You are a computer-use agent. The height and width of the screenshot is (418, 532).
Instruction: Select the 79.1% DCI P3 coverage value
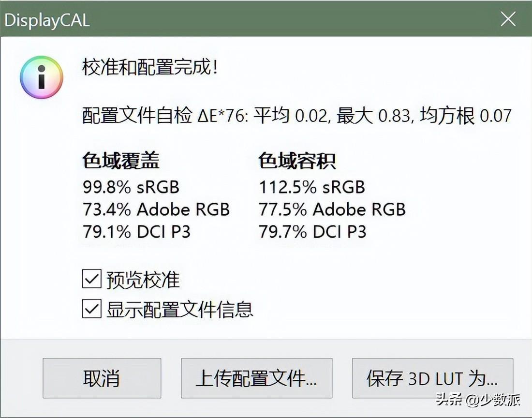tap(136, 232)
